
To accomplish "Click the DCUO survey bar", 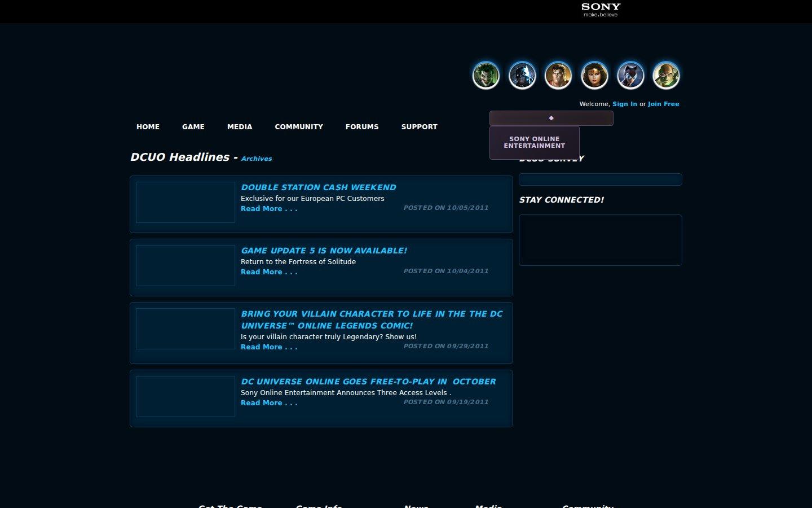I will pyautogui.click(x=601, y=179).
